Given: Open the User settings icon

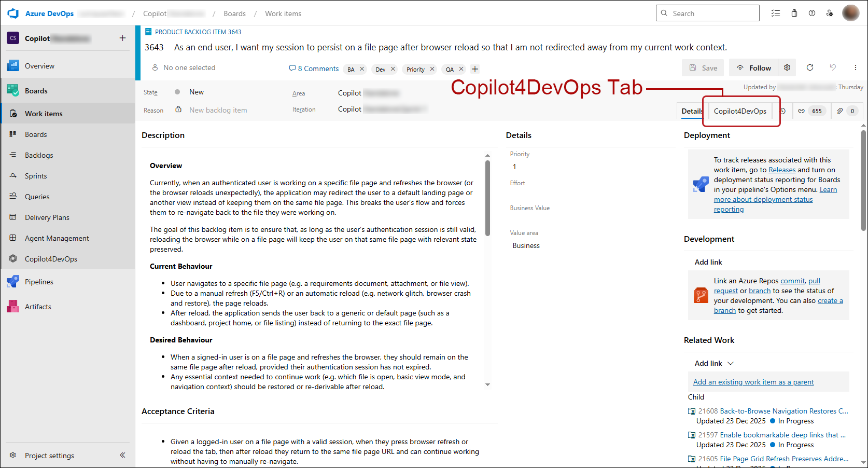Looking at the screenshot, I should click(830, 13).
